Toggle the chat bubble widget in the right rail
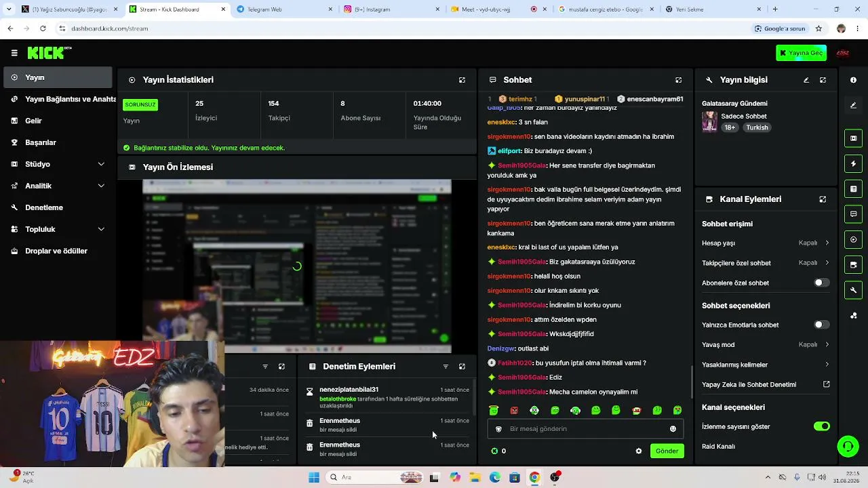Screen dimensions: 868x488 pyautogui.click(x=853, y=214)
